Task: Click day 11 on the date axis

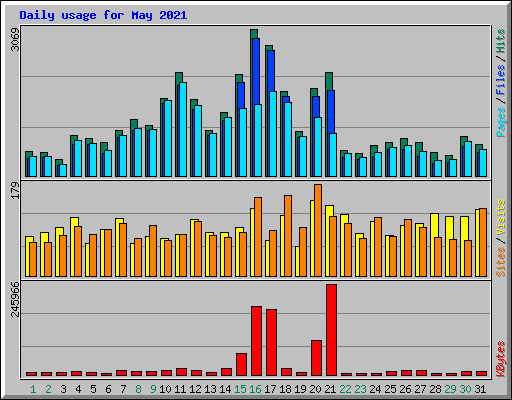Action: point(180,389)
